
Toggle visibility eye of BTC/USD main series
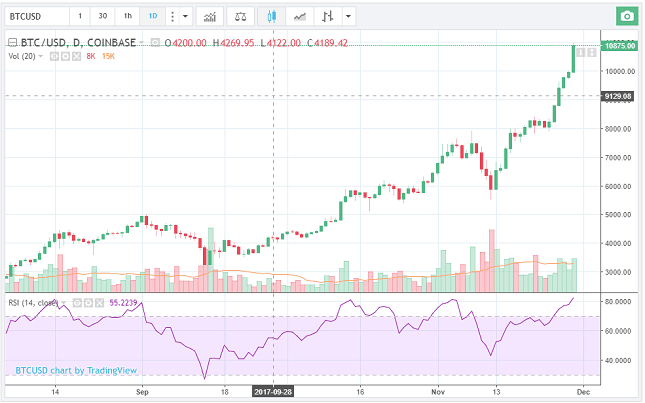click(x=155, y=42)
